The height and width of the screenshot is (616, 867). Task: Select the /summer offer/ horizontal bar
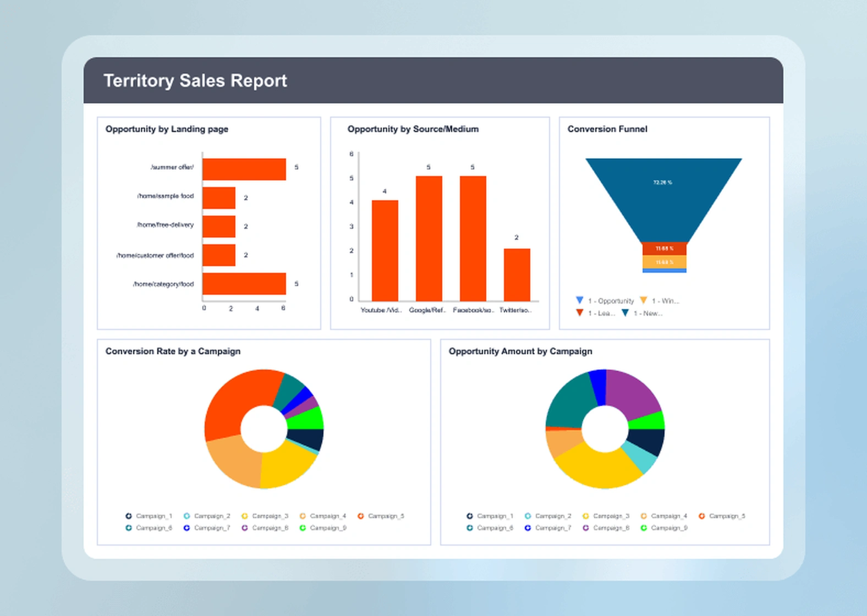244,169
